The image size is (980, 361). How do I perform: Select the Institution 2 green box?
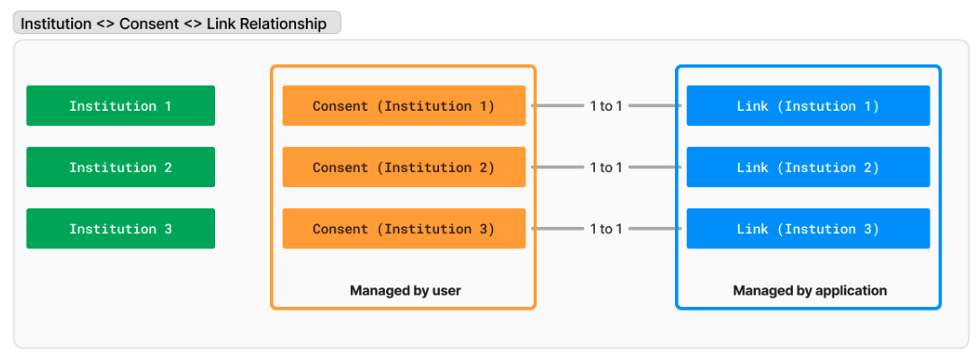(x=121, y=167)
